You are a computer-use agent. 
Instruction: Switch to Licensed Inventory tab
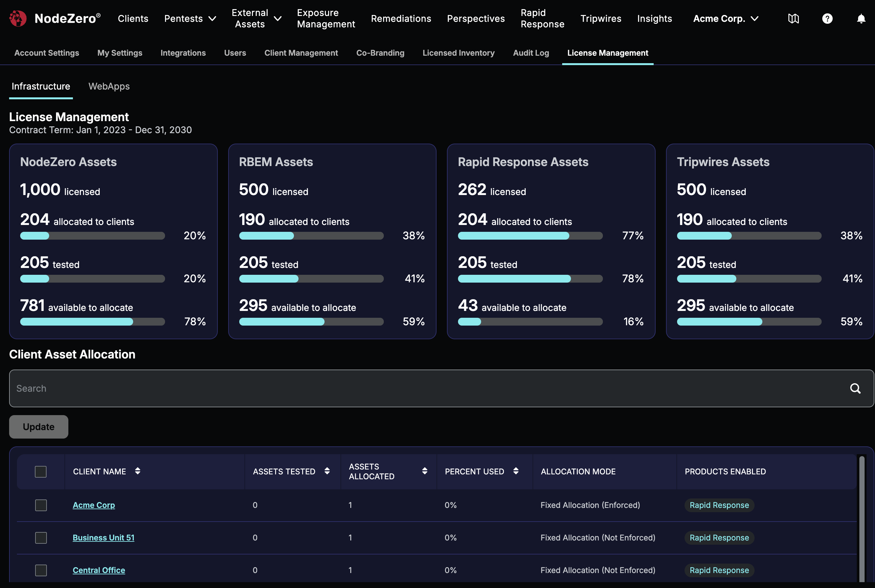click(x=458, y=53)
